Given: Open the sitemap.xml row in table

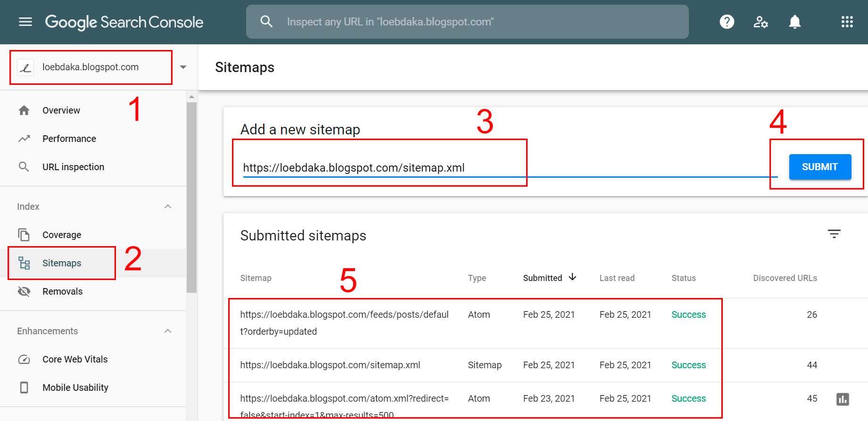Looking at the screenshot, I should [546, 365].
